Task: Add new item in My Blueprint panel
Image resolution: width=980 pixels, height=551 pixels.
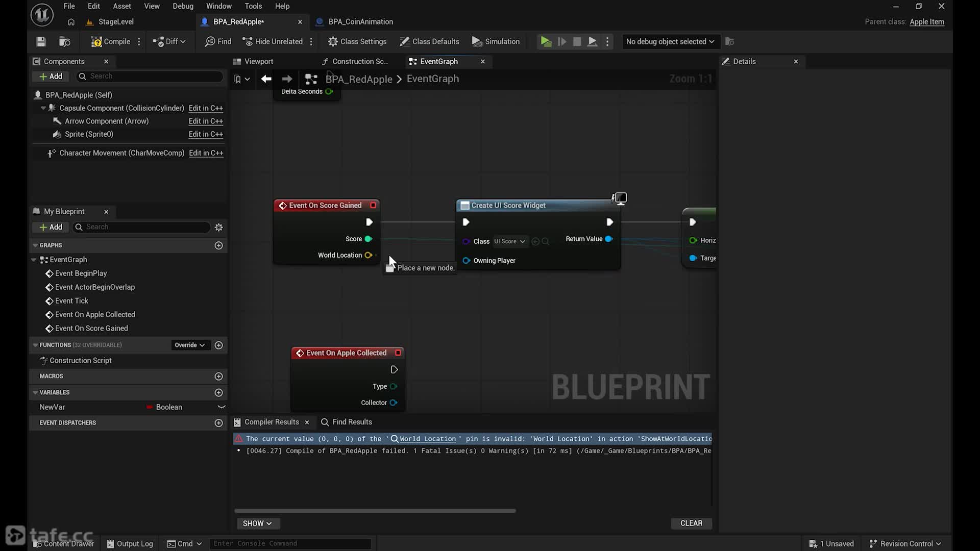Action: [51, 228]
